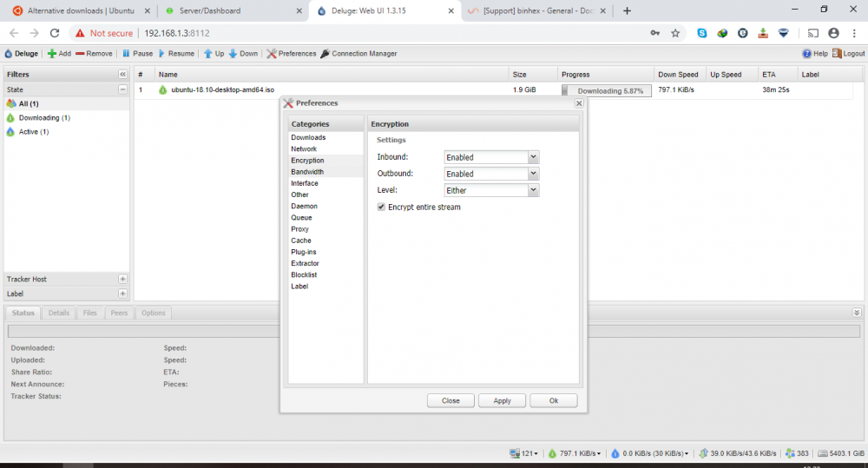Click DHT nodes count 383

[797, 453]
